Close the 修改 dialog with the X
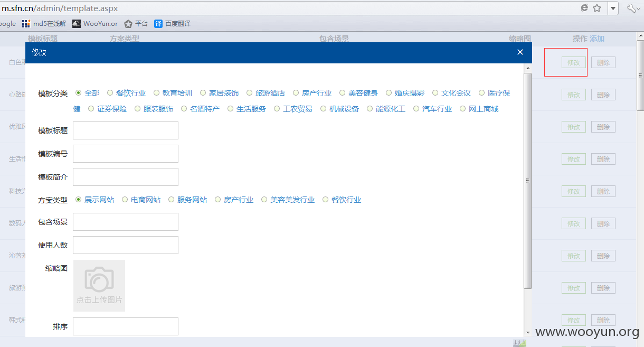Screen dimensions: 644x347 [520, 52]
